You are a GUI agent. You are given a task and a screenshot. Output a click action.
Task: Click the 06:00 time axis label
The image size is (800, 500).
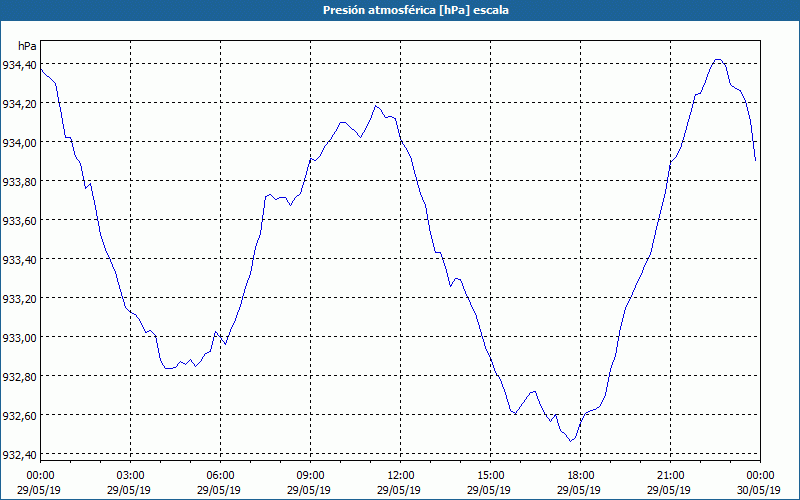pos(220,476)
